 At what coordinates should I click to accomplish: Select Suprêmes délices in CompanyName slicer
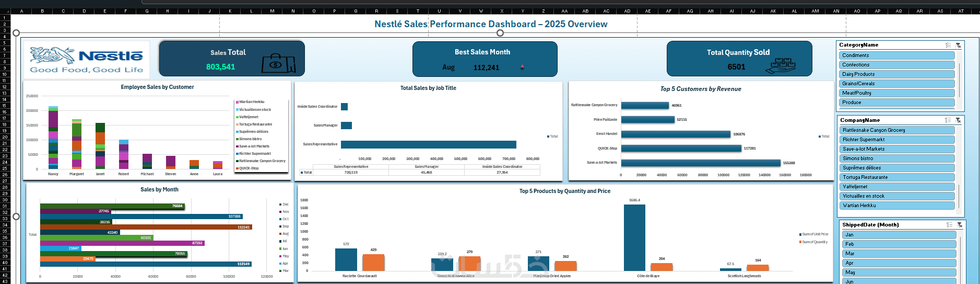point(897,168)
